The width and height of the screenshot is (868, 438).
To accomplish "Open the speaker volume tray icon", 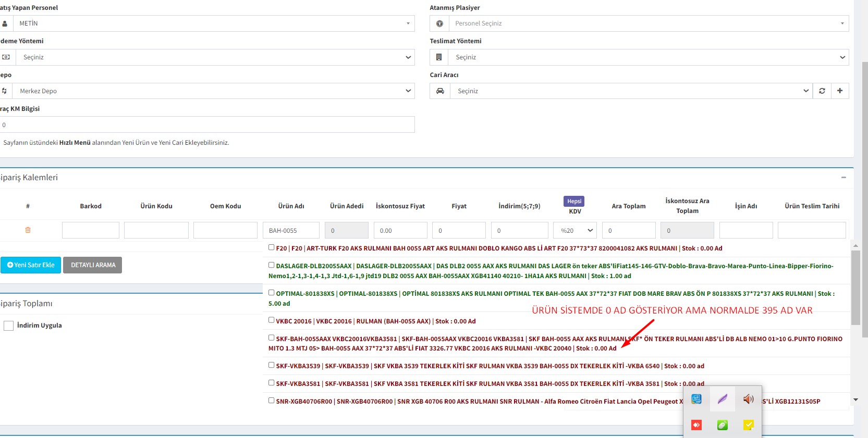I will click(x=748, y=399).
